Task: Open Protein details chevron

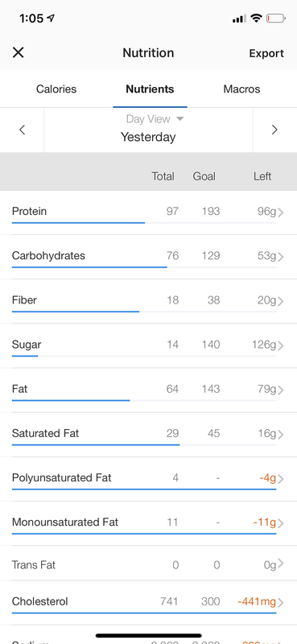Action: (281, 213)
